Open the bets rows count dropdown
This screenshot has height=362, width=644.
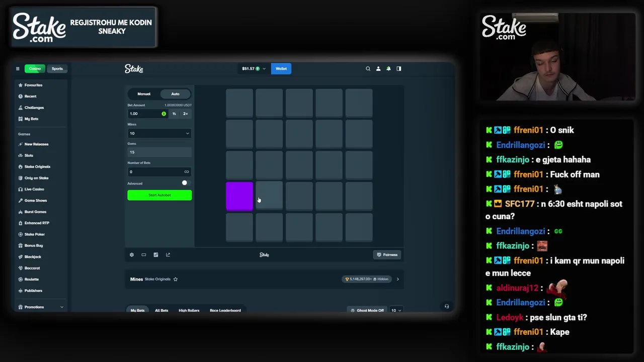[x=396, y=310]
